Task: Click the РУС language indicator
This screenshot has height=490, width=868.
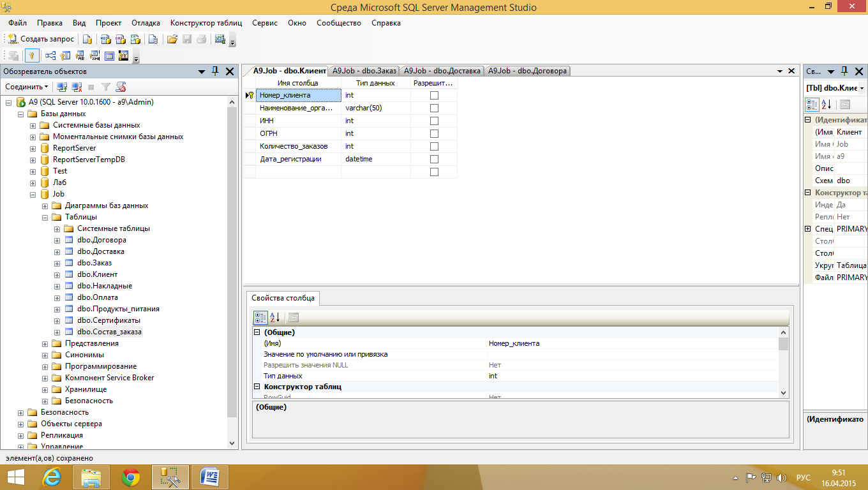Action: [804, 477]
